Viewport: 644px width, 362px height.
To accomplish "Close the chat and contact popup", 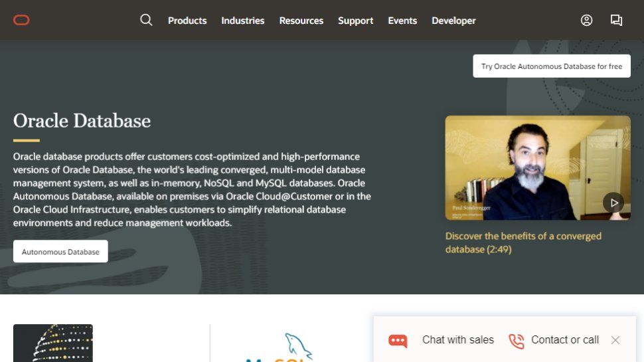I will [x=615, y=340].
